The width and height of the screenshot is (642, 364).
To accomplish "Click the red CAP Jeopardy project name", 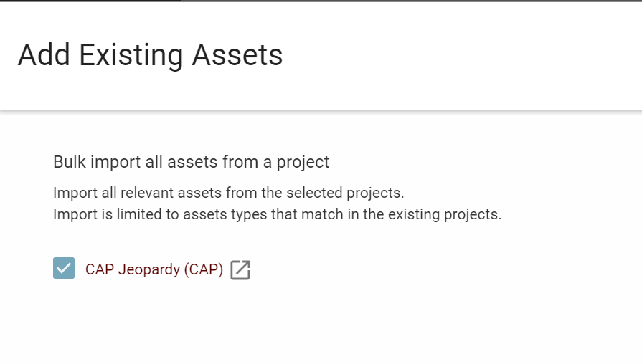I will [154, 269].
